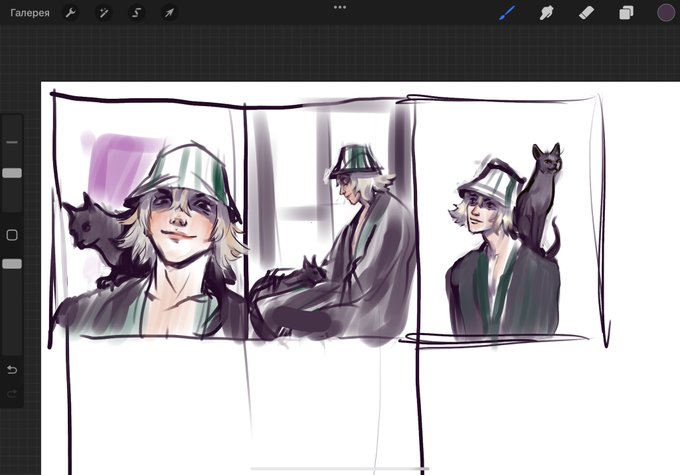680x475 pixels.
Task: Select the Smudge tool
Action: [547, 13]
